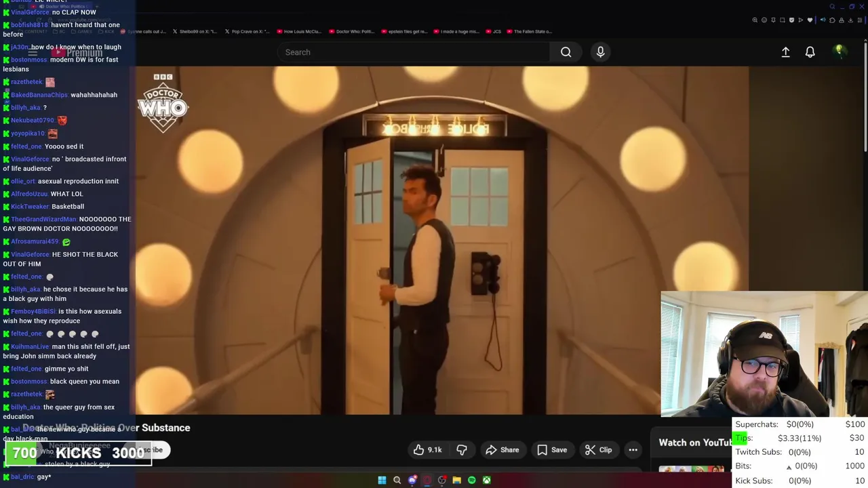Open the YouTube create upload icon
Viewport: 868px width, 488px height.
pos(785,52)
